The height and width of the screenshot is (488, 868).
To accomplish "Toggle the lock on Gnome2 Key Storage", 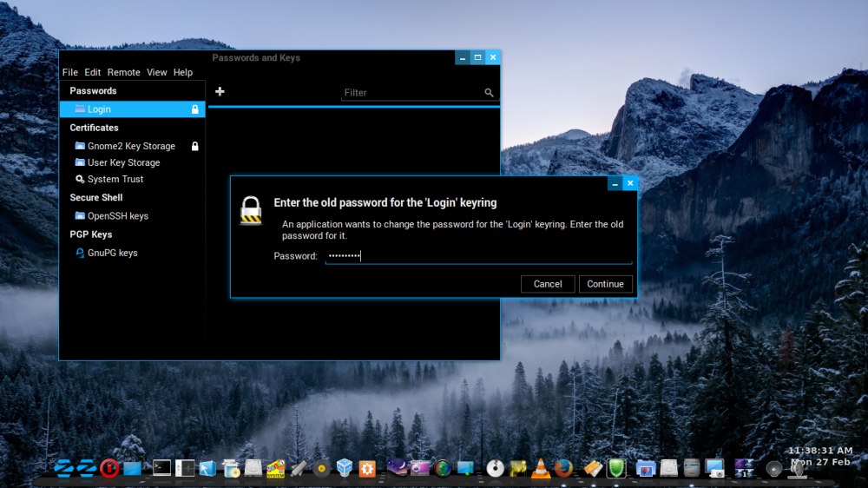I will tap(194, 146).
